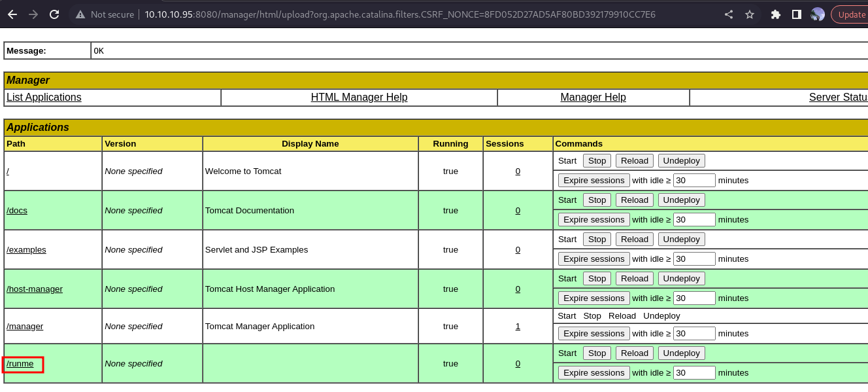This screenshot has height=392, width=868.
Task: Go back to the previous page
Action: click(12, 14)
